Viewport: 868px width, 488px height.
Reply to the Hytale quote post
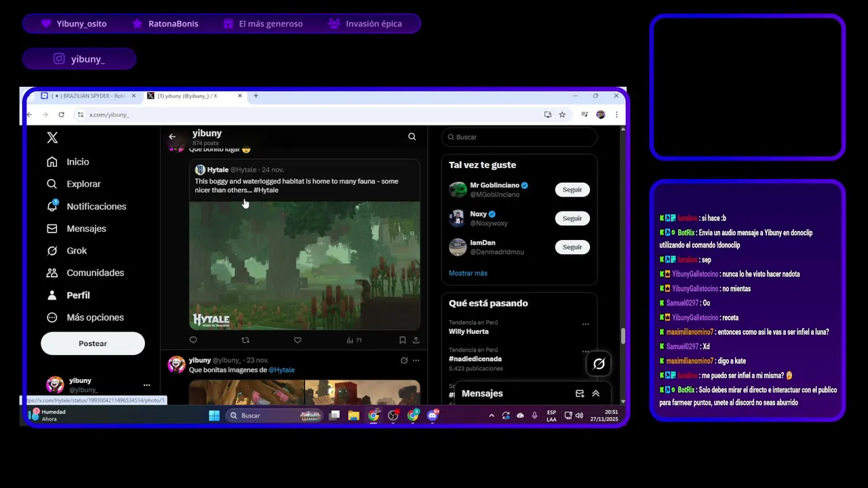(193, 340)
